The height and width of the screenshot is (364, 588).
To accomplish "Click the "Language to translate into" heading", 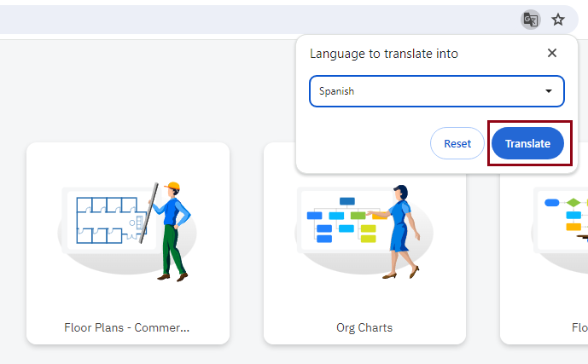I will pos(384,54).
